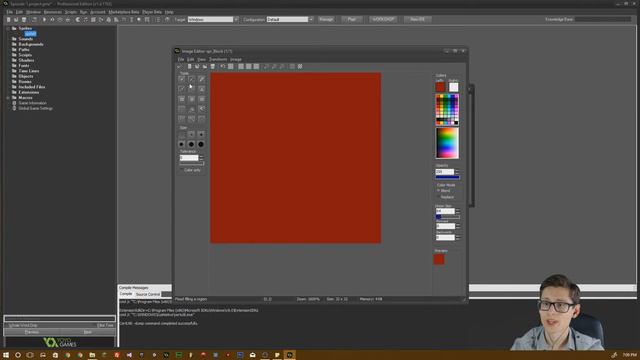Switch to the Compile tab
The height and width of the screenshot is (360, 640).
(x=126, y=294)
